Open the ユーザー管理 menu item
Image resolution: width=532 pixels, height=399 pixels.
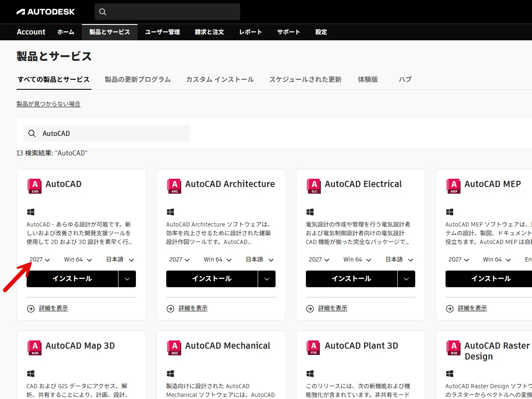click(x=163, y=32)
